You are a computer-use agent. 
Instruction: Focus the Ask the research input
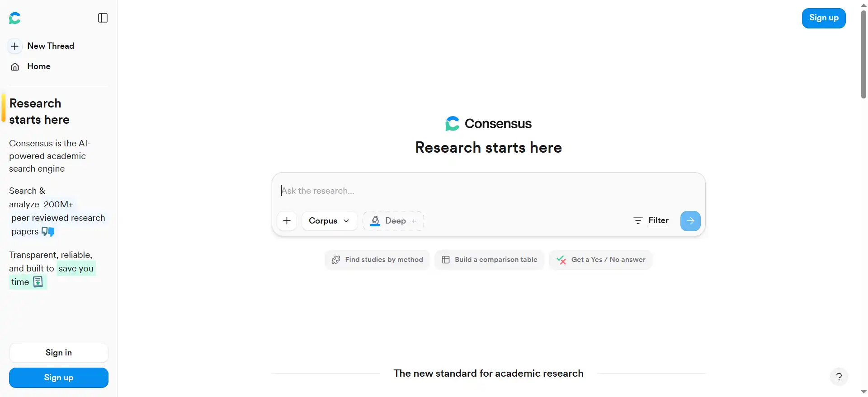(x=488, y=191)
